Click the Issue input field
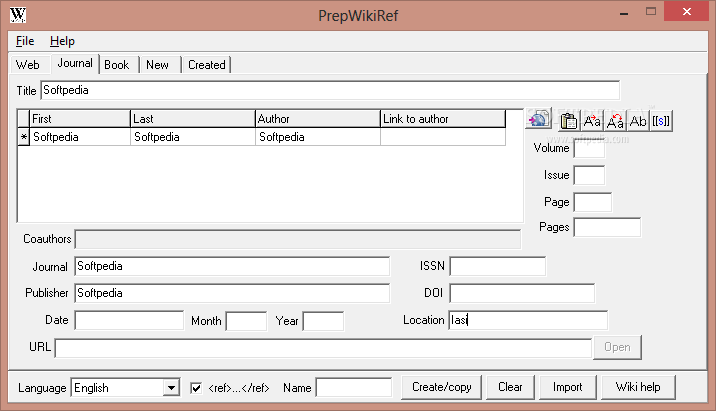This screenshot has width=716, height=411. pos(589,175)
